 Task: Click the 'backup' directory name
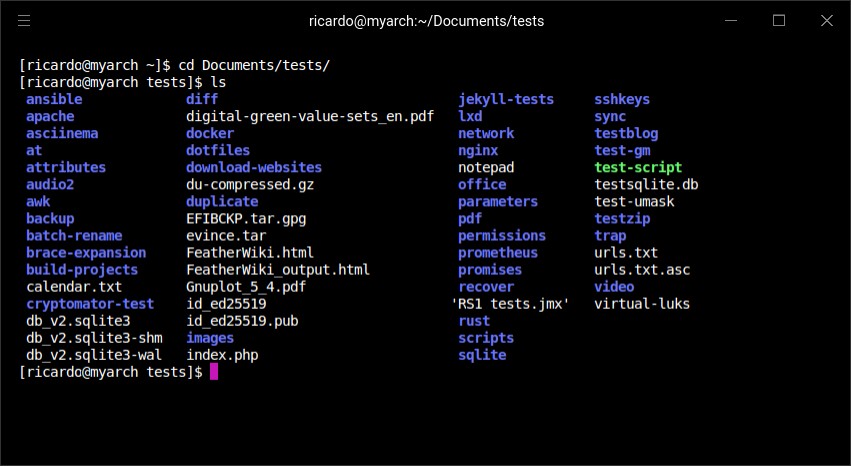point(50,219)
